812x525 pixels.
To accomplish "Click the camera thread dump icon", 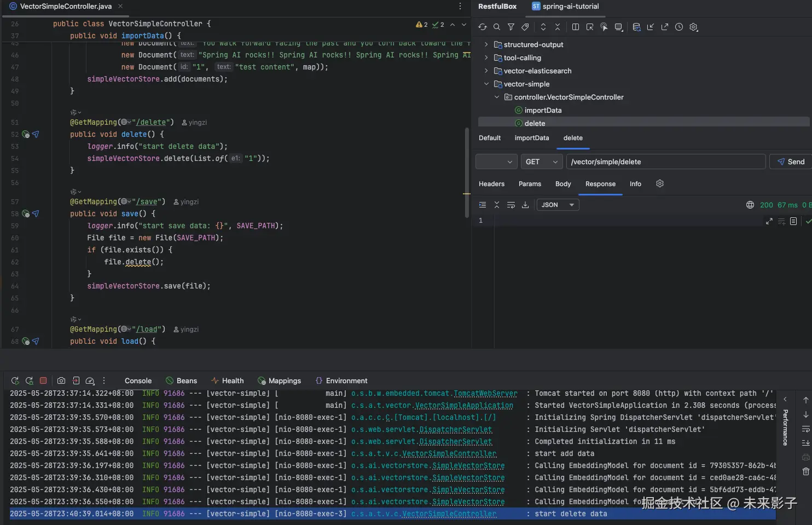I will (x=61, y=380).
